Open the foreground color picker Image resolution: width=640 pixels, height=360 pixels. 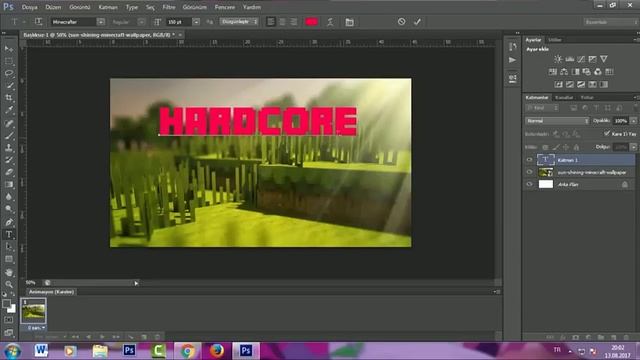click(x=6, y=304)
